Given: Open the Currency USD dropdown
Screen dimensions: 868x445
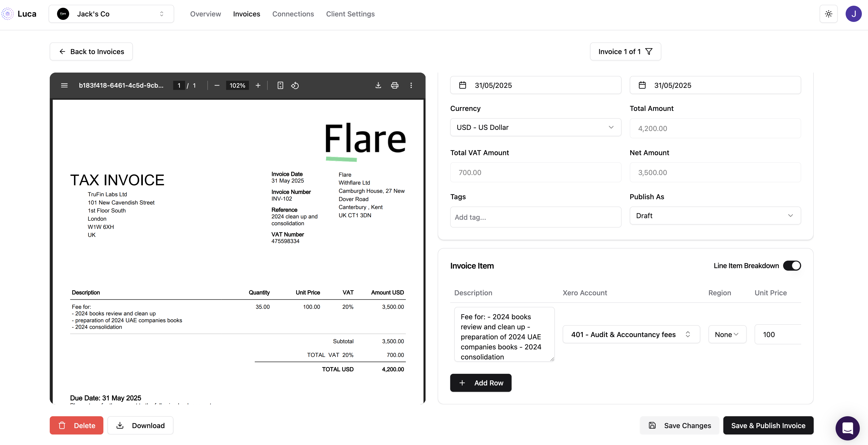Looking at the screenshot, I should pos(535,127).
